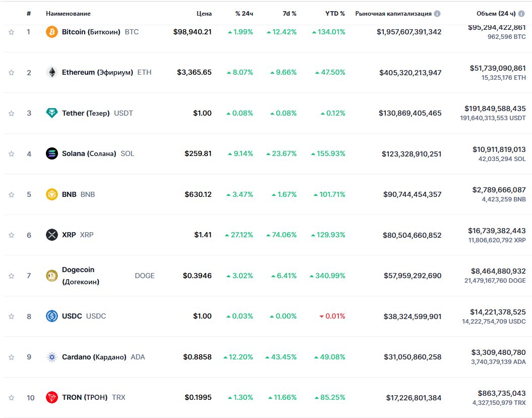Click the Solana logo icon
532x418 pixels.
(52, 153)
